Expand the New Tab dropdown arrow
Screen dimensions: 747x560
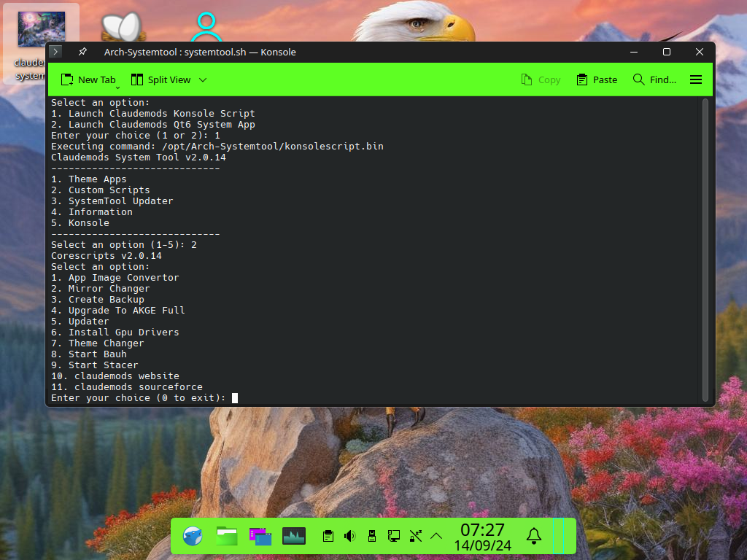tap(117, 87)
